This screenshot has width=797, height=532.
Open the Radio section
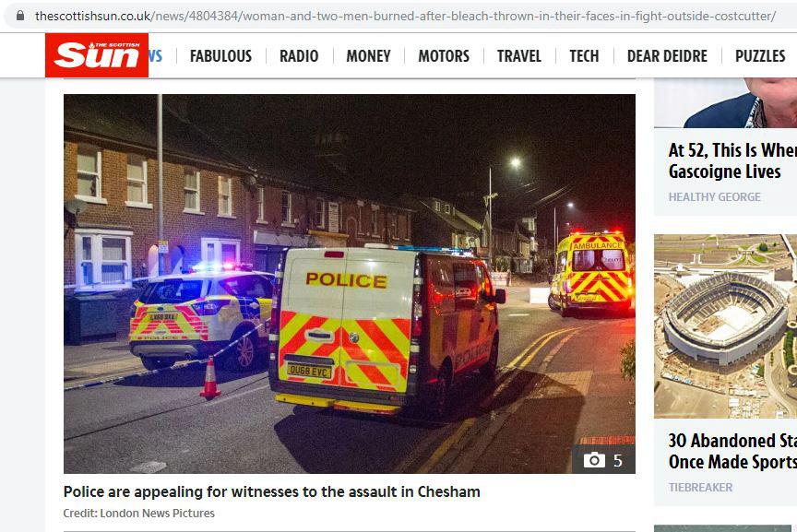(x=299, y=56)
